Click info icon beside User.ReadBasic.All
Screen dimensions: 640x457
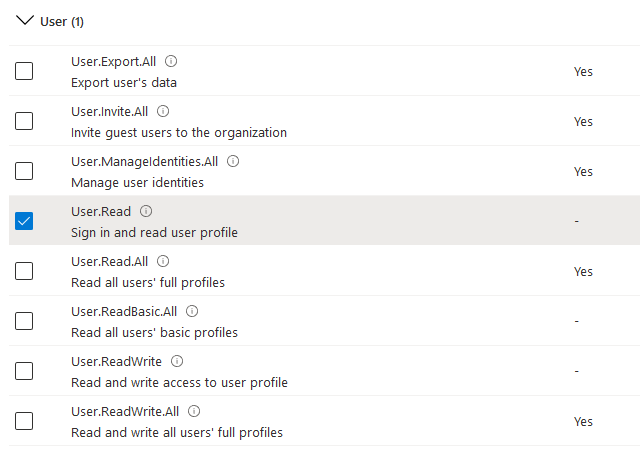coord(193,311)
